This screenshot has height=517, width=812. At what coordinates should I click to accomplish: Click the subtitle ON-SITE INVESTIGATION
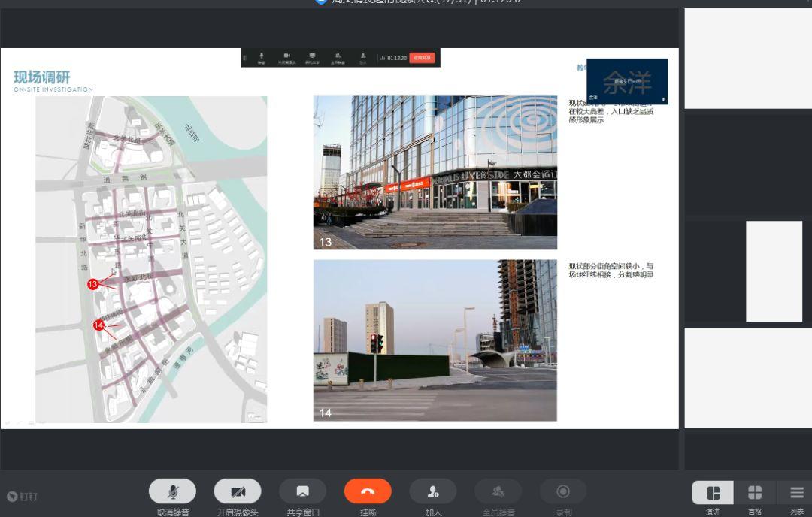coord(53,89)
